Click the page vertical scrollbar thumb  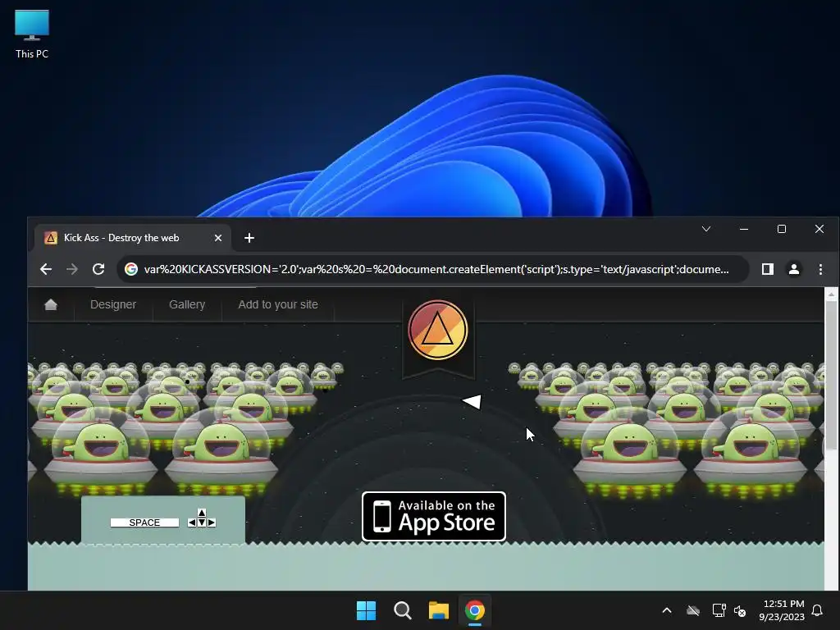[831, 376]
